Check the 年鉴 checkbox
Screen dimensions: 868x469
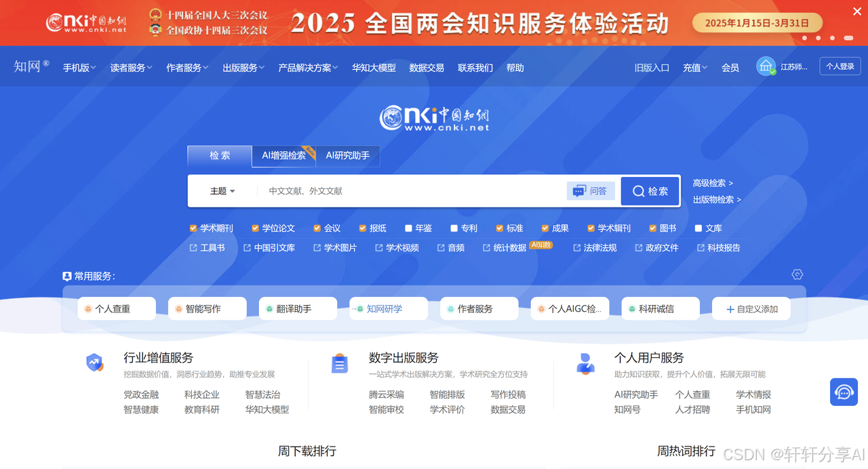pyautogui.click(x=409, y=228)
